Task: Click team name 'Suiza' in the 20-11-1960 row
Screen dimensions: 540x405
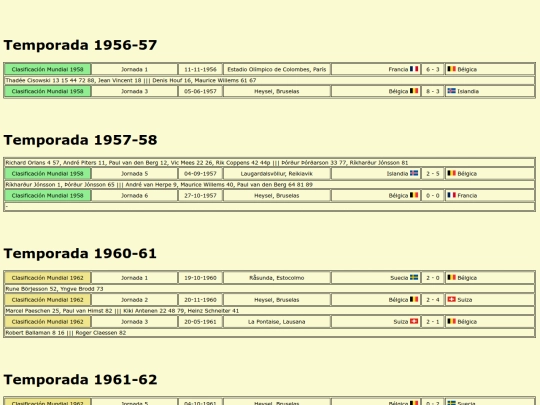Action: pos(465,300)
